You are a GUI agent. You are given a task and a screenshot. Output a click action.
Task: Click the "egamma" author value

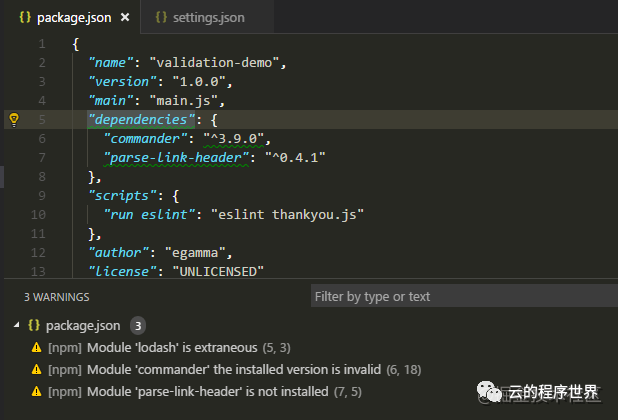[195, 253]
